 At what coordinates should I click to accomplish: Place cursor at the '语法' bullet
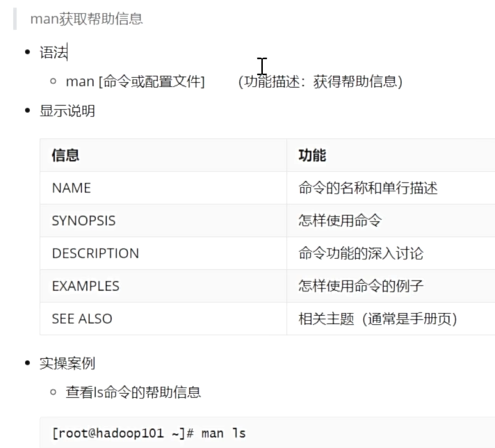tap(54, 52)
